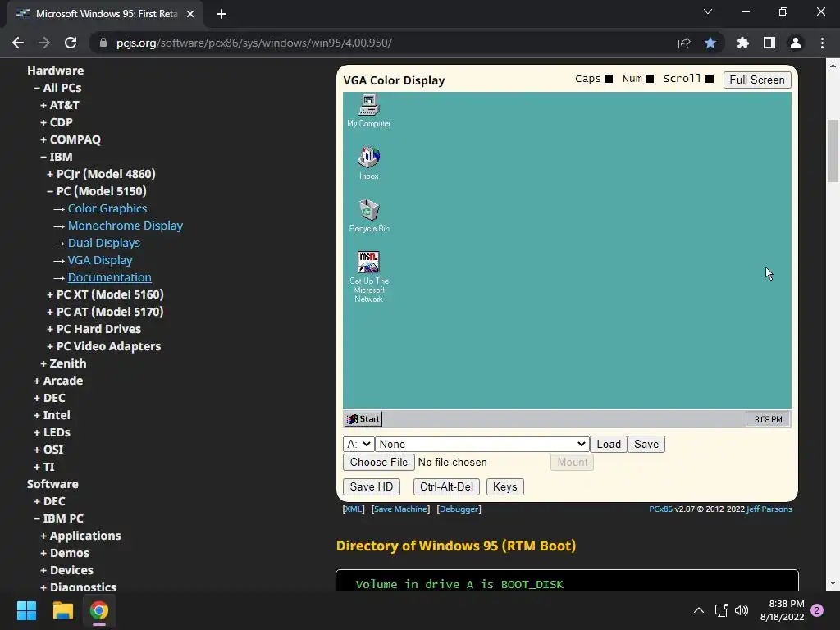Screen dimensions: 840x630
Task: Open Monochrome Display link
Action: coord(126,226)
